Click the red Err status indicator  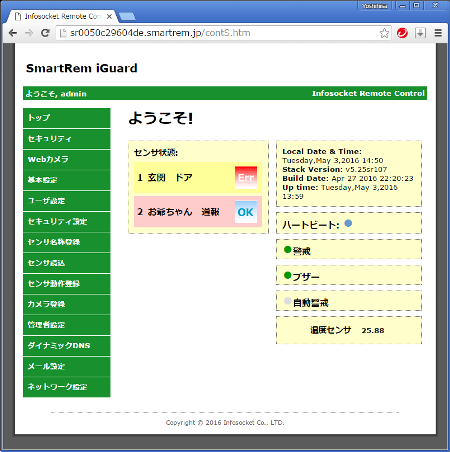(246, 178)
